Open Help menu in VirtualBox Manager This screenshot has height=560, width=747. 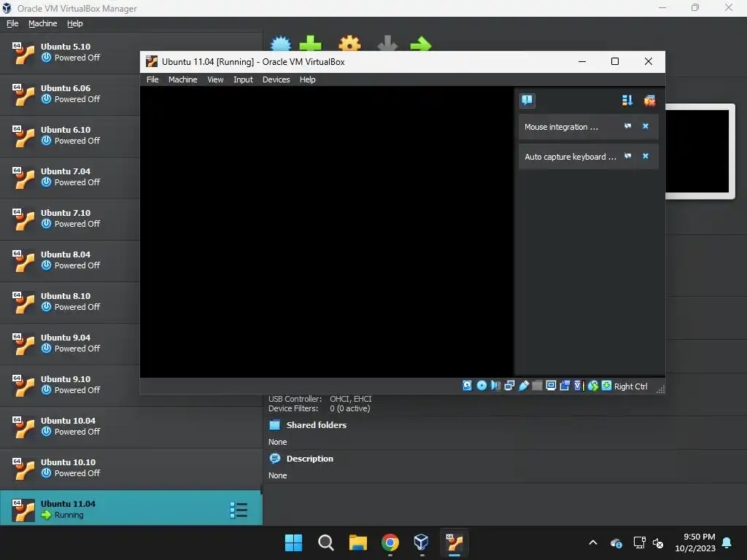coord(75,23)
